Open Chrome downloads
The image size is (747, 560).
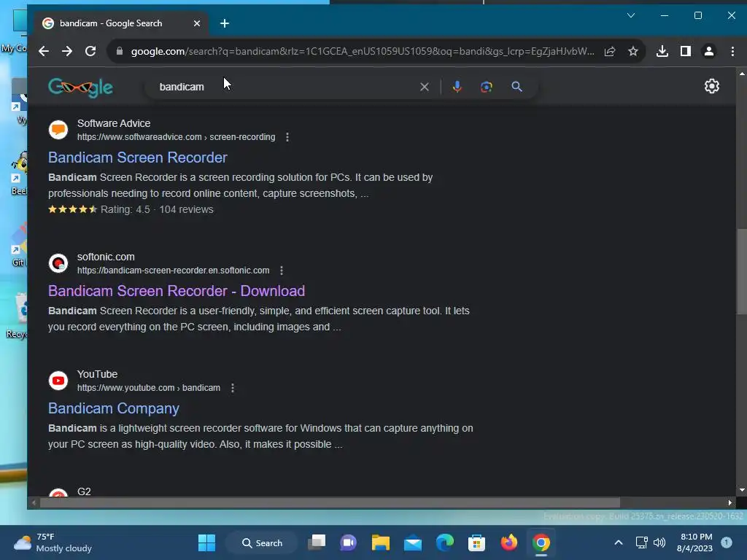tap(662, 52)
